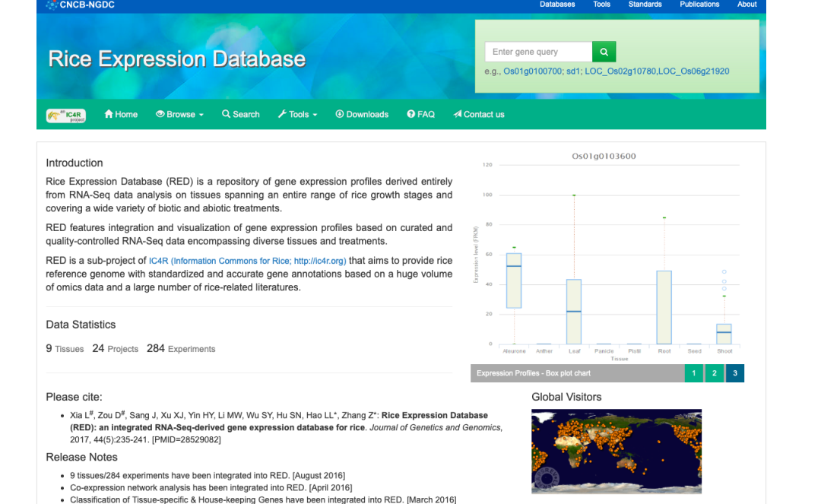Expand the Tools dropdown in green navbar

(x=298, y=115)
